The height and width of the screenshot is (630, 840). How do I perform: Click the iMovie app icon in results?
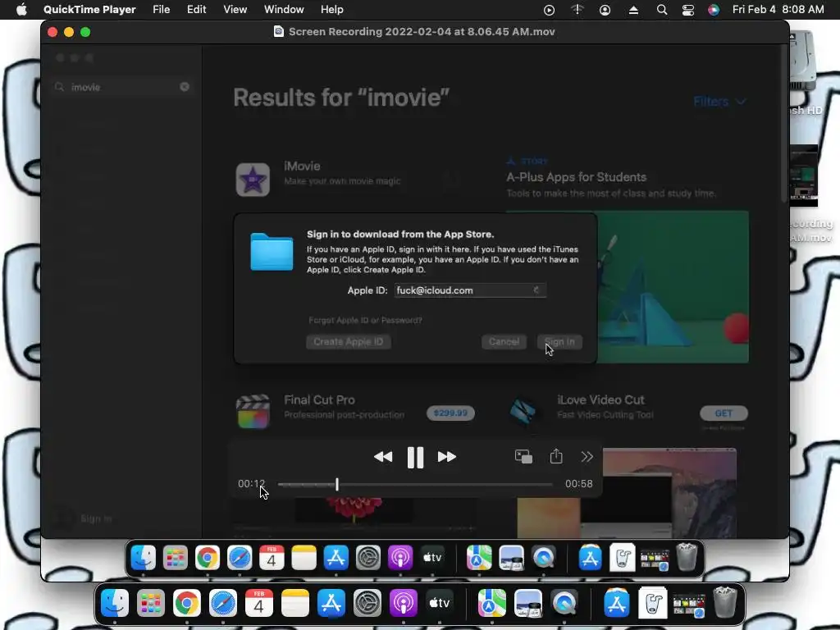point(253,180)
